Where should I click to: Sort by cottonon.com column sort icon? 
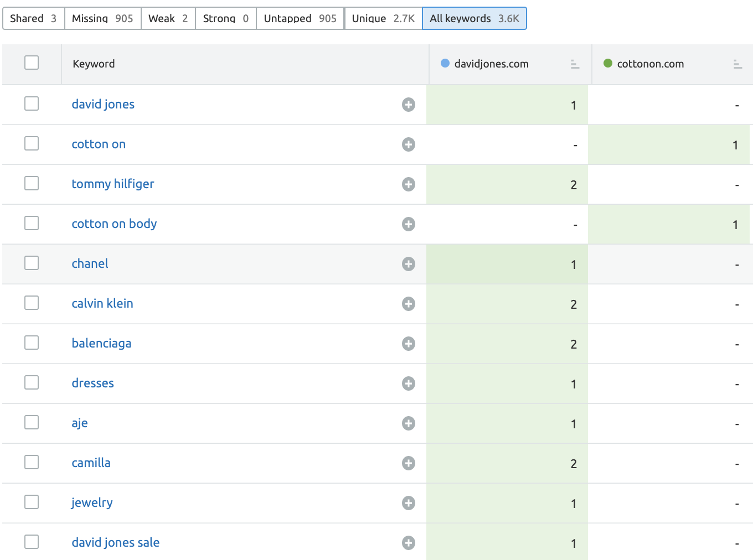pyautogui.click(x=737, y=64)
